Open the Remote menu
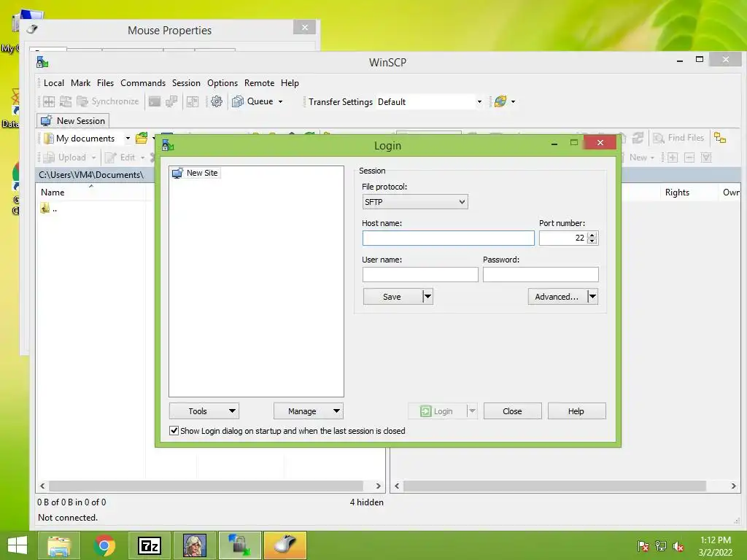 259,83
